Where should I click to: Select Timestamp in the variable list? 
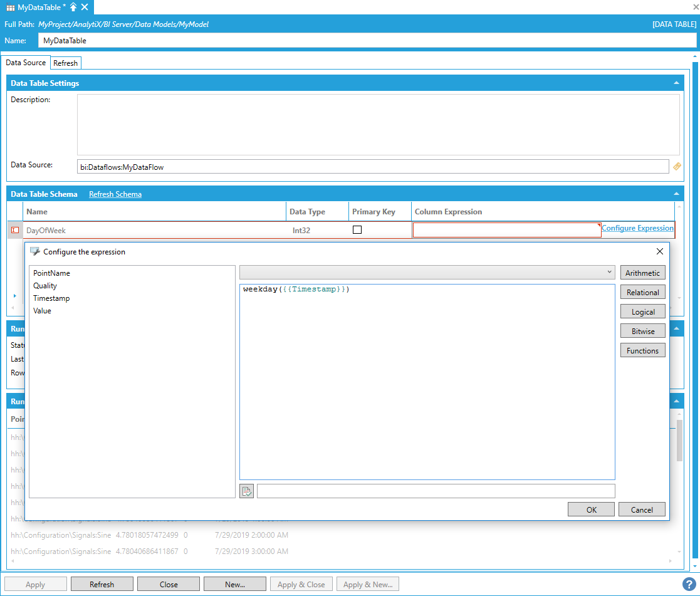click(x=51, y=298)
